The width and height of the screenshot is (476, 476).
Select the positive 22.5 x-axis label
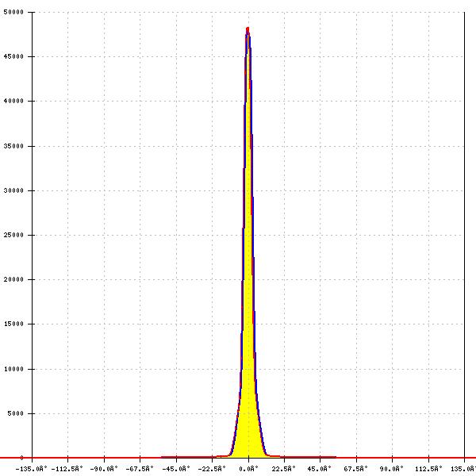[x=283, y=469]
